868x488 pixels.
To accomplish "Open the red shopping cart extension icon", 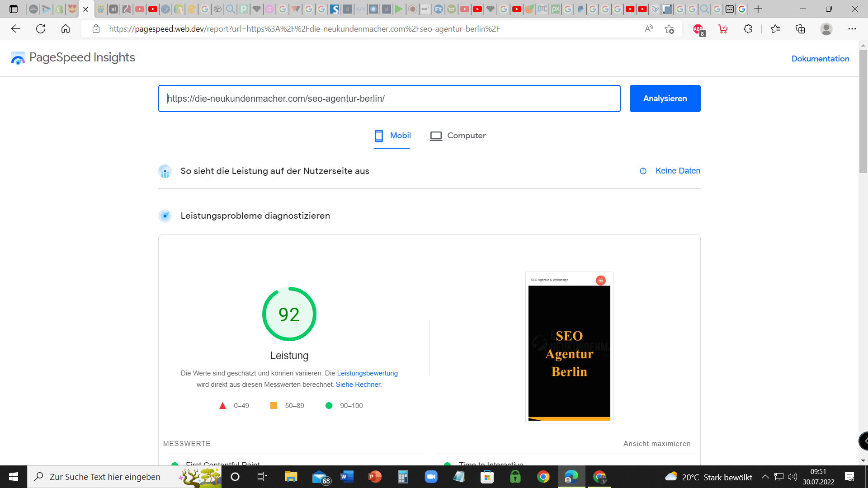I will 723,29.
